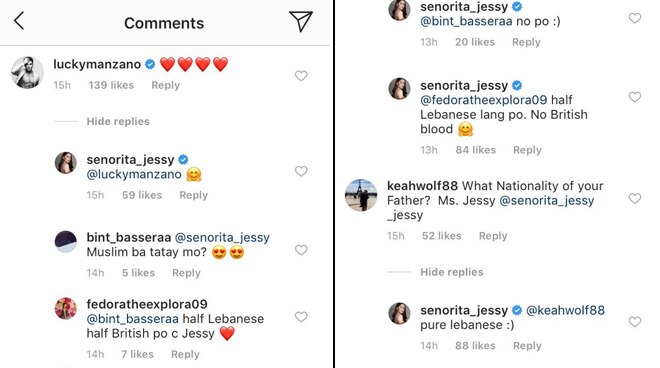Reply to keahwolf88's comment
This screenshot has width=660, height=368.
point(493,236)
